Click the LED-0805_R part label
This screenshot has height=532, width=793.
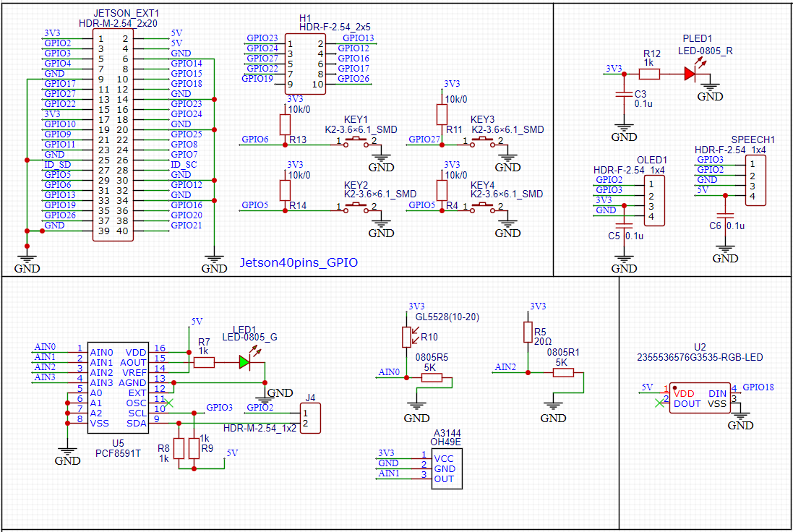coord(705,51)
